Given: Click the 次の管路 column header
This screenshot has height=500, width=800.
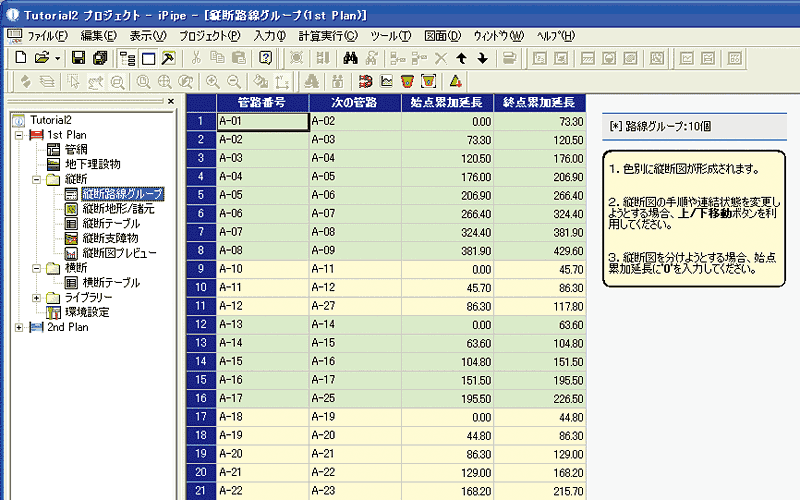Looking at the screenshot, I should click(x=355, y=103).
